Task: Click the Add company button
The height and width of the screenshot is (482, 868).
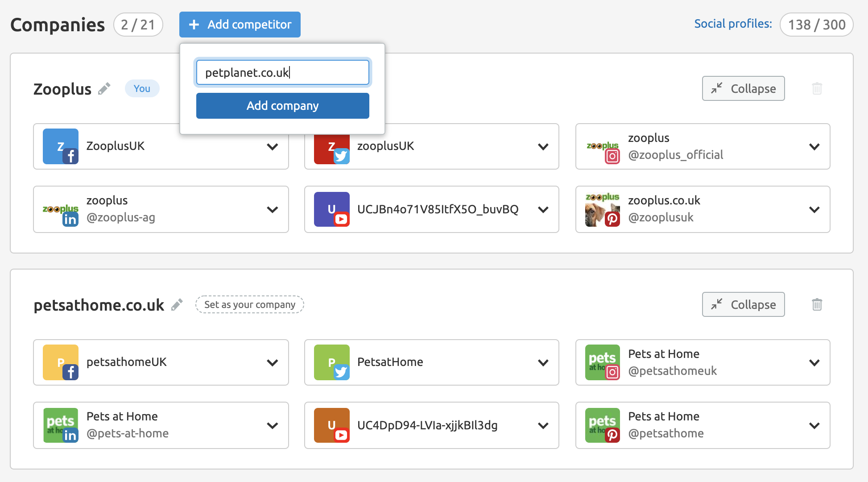Action: [x=283, y=106]
